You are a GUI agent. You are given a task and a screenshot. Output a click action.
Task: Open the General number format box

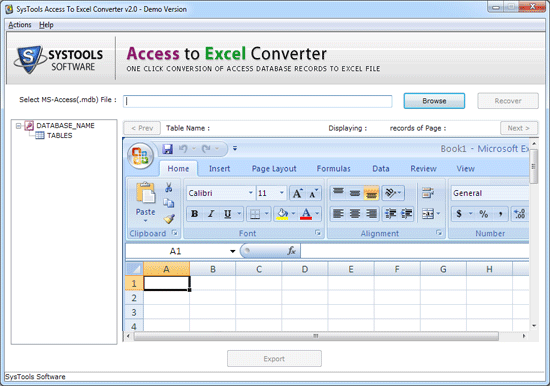(490, 193)
